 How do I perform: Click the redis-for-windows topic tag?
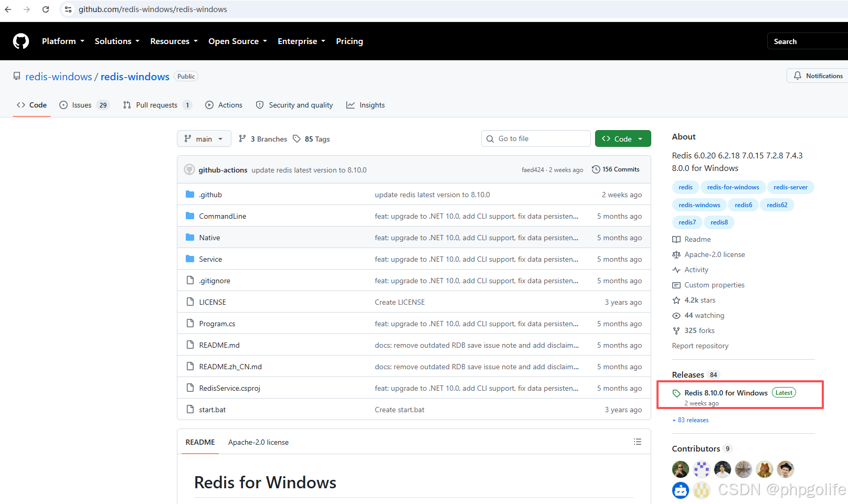point(733,187)
